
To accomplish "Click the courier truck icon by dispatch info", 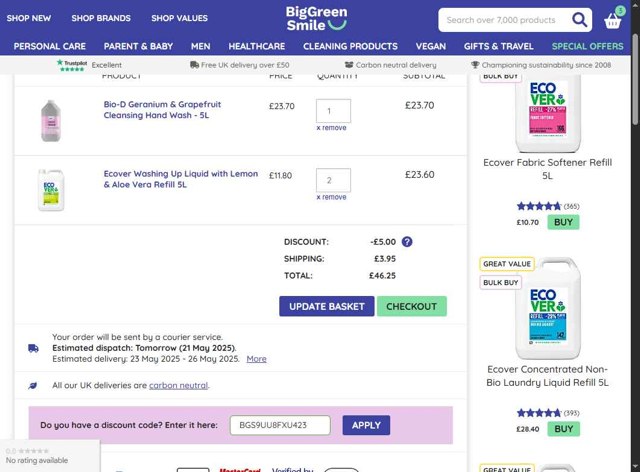I will point(33,348).
